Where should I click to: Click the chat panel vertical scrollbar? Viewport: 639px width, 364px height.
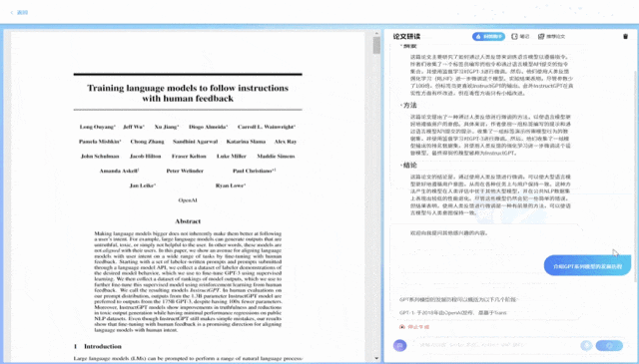[x=635, y=176]
